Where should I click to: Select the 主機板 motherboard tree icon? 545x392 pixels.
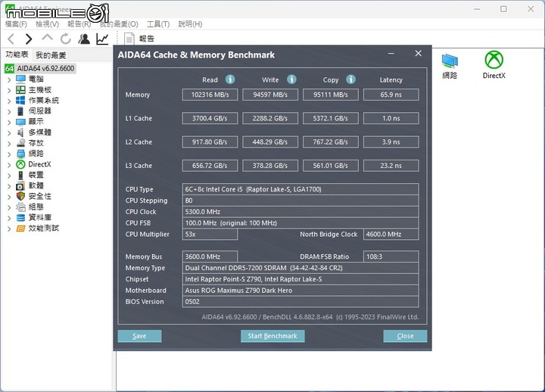coord(20,89)
